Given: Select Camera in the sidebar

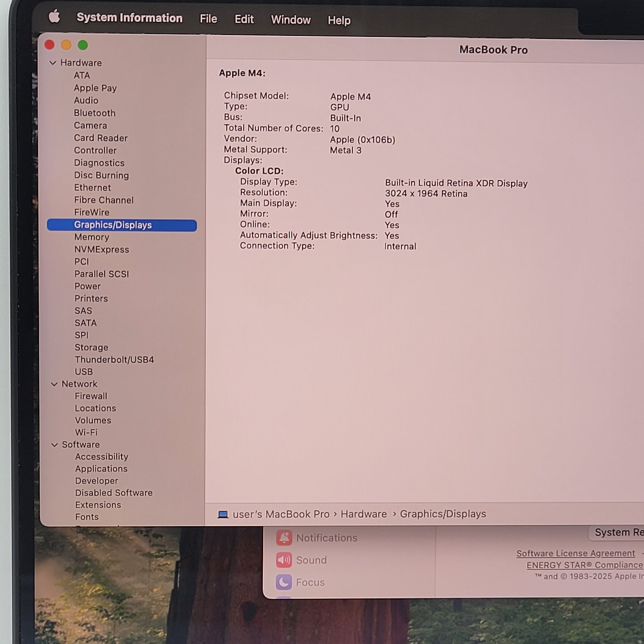Looking at the screenshot, I should (x=90, y=126).
